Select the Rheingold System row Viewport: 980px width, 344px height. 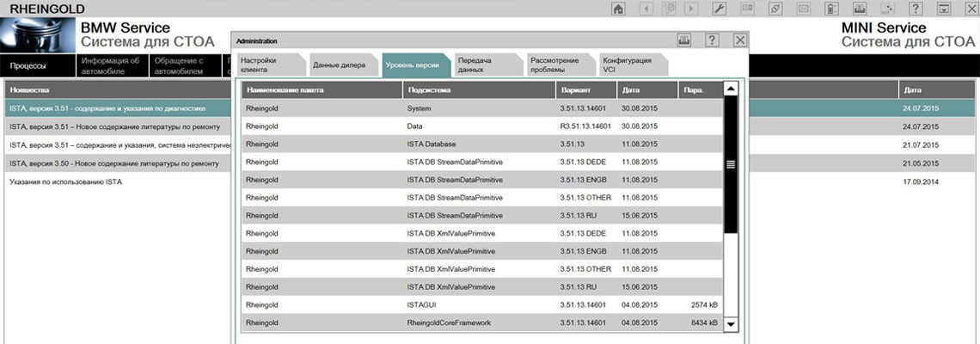482,108
